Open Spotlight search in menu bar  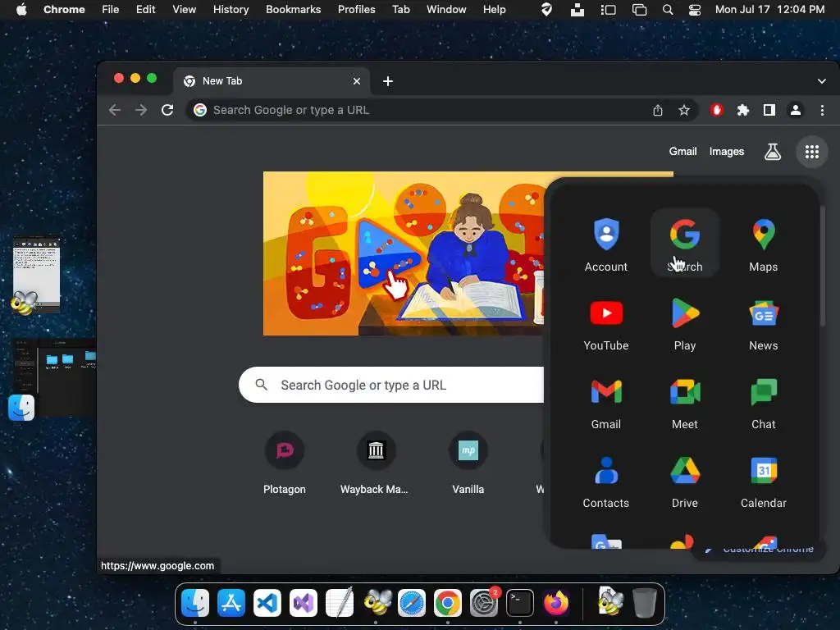coord(668,9)
